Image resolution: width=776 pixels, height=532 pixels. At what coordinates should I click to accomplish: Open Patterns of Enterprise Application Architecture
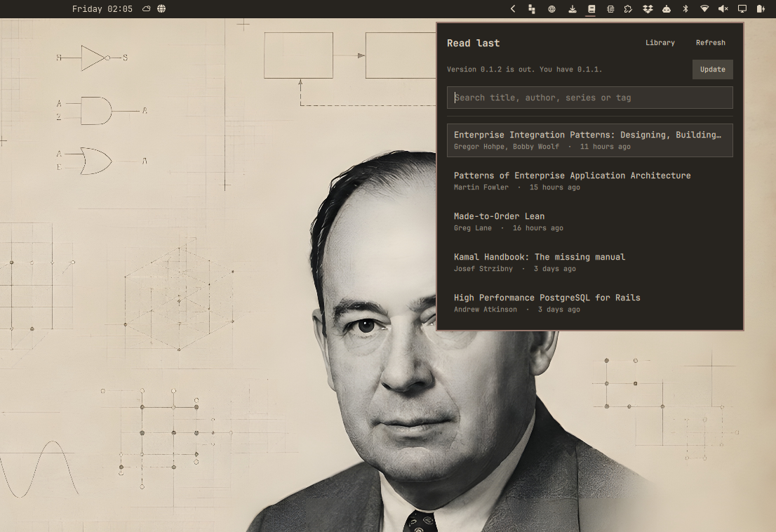[x=590, y=180]
